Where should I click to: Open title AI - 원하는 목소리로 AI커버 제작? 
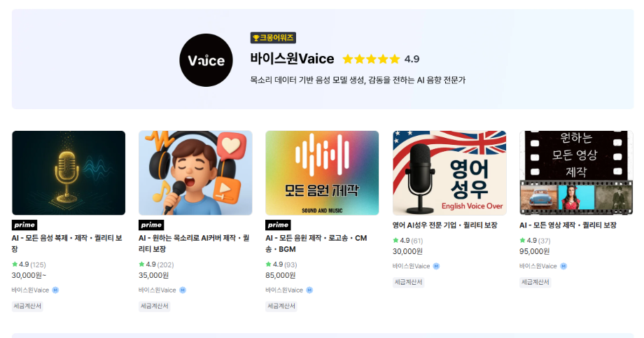(x=194, y=244)
